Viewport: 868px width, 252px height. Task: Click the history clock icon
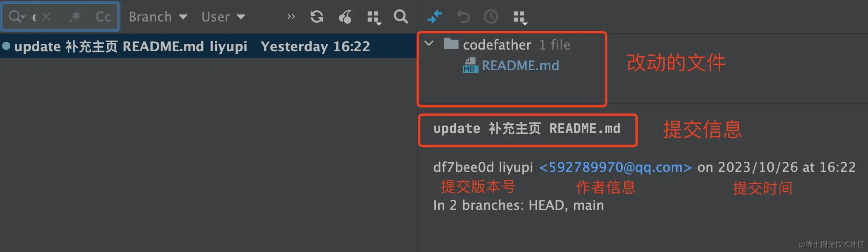(491, 17)
